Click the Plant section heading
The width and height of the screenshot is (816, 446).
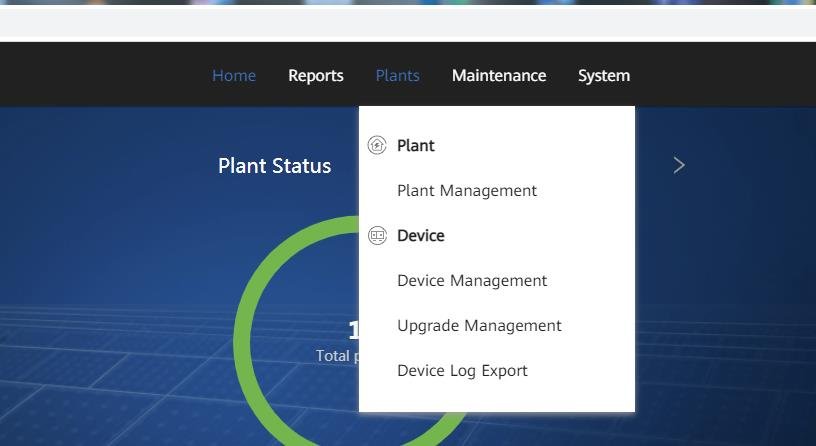pyautogui.click(x=416, y=146)
